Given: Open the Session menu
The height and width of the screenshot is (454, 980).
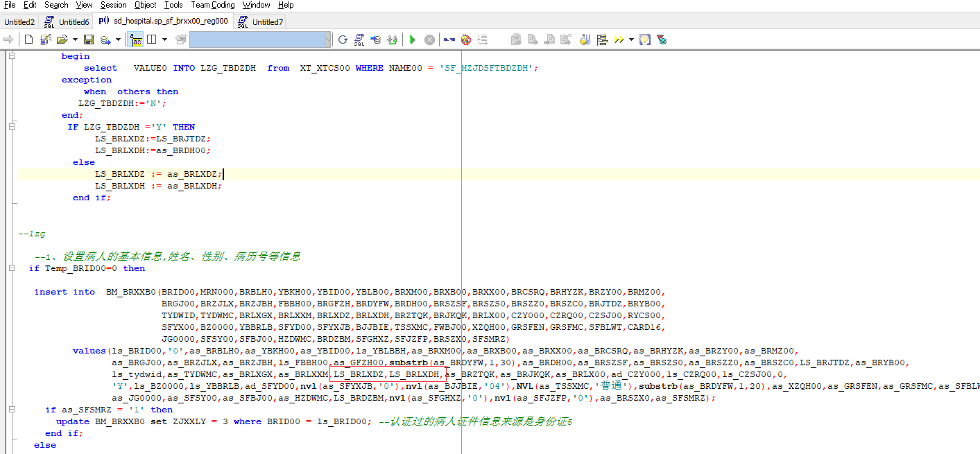Looking at the screenshot, I should [x=114, y=5].
